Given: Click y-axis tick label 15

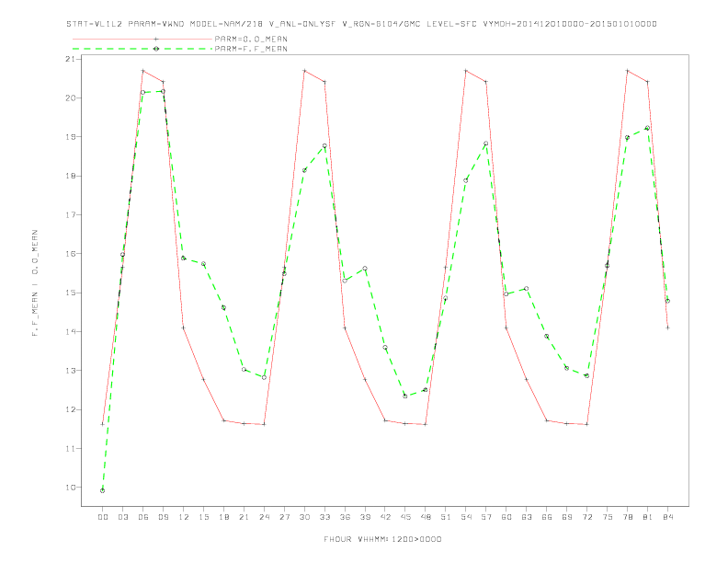Looking at the screenshot, I should tap(71, 293).
